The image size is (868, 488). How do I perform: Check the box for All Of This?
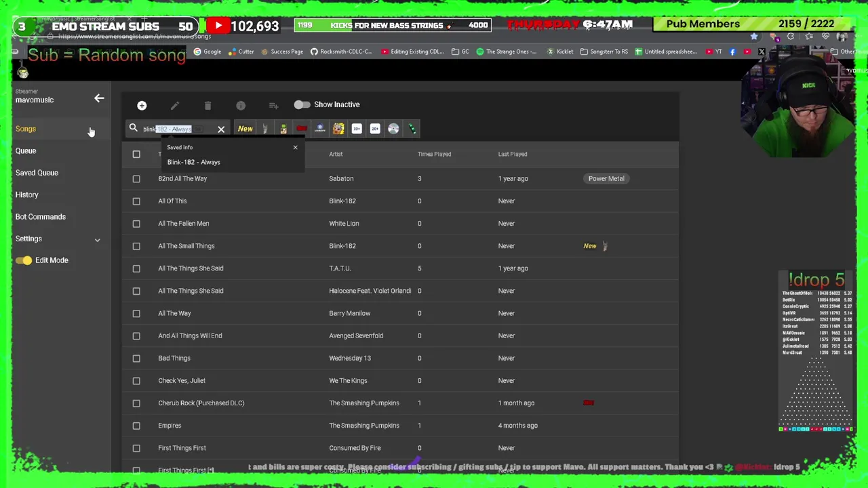point(136,201)
